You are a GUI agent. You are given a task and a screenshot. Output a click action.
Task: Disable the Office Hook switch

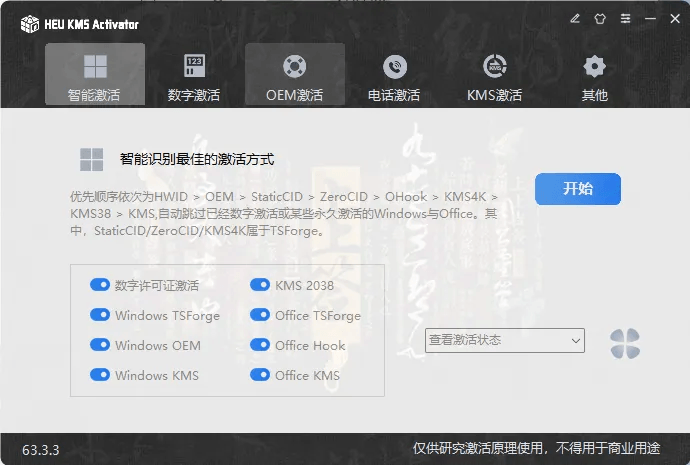(x=260, y=344)
